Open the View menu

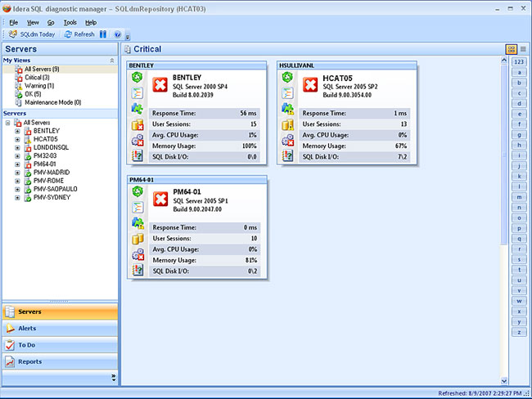(x=33, y=23)
